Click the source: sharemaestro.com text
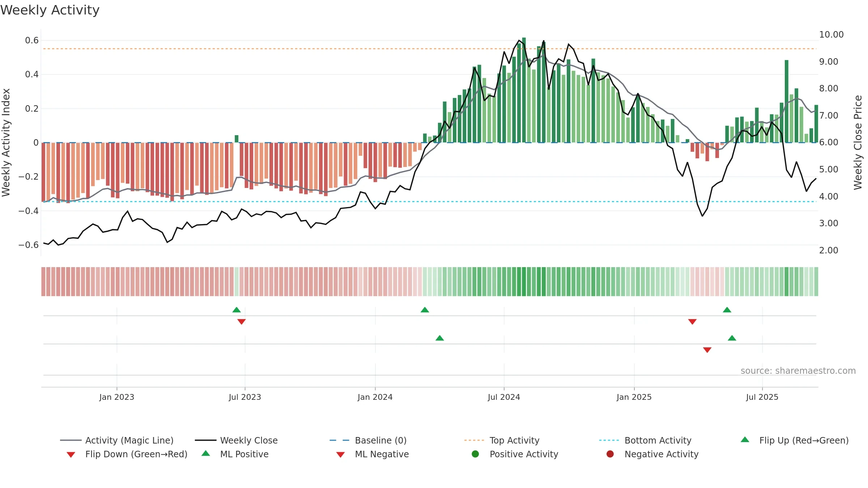The height and width of the screenshot is (488, 868). [x=798, y=371]
